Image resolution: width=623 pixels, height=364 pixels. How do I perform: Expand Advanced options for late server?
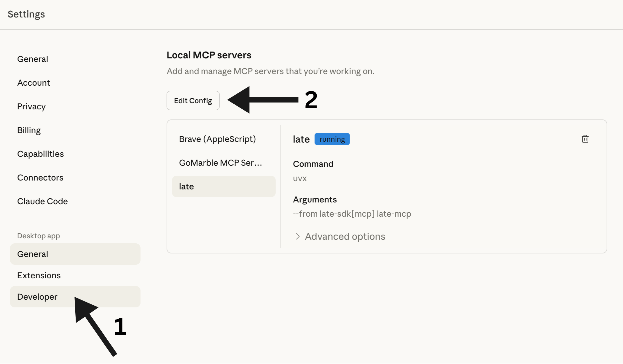click(345, 236)
